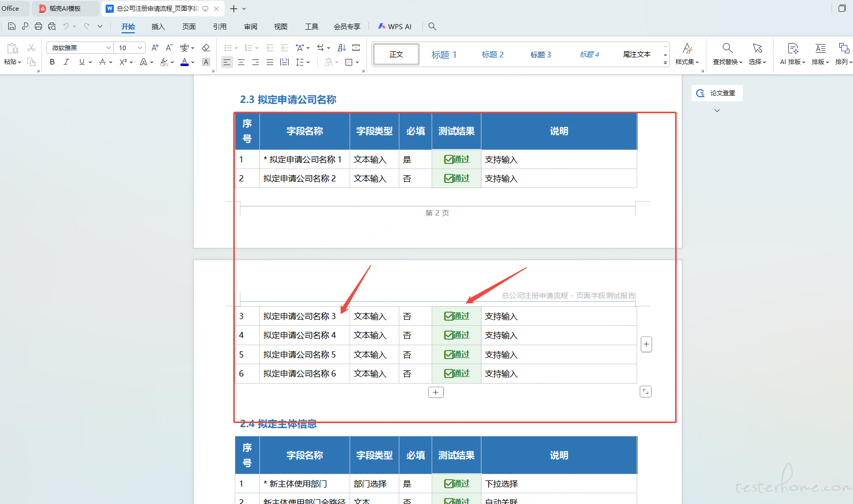Toggle justify alignment button
Viewport: 853px width, 504px height.
click(270, 62)
